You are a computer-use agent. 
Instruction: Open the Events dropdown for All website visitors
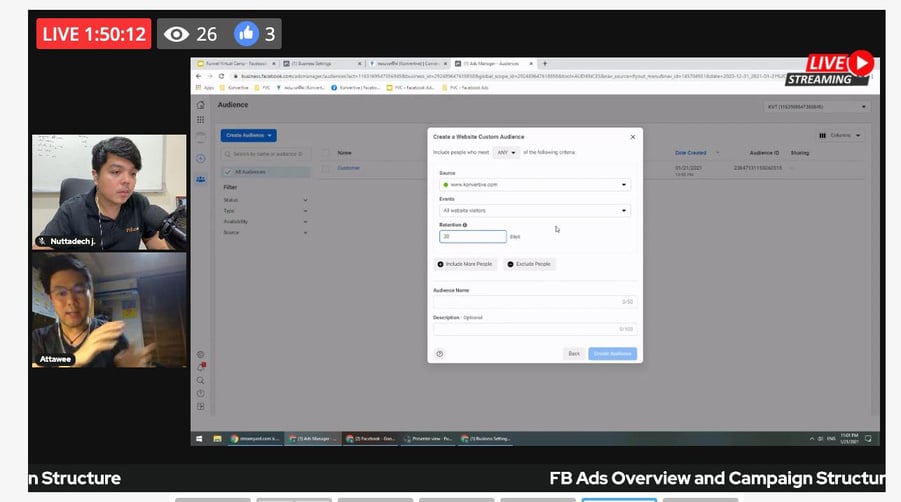535,211
